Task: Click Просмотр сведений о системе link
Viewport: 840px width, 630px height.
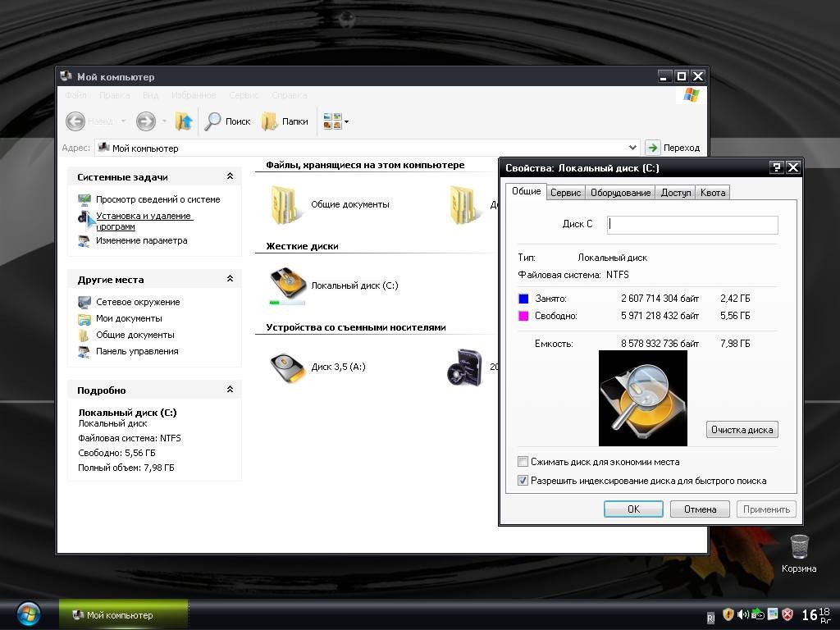Action: pos(158,199)
